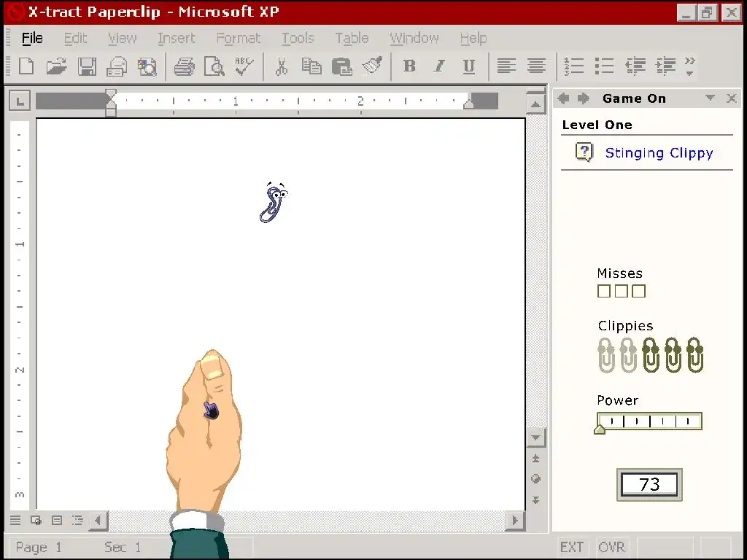
Task: Open the Insert menu
Action: pos(177,38)
